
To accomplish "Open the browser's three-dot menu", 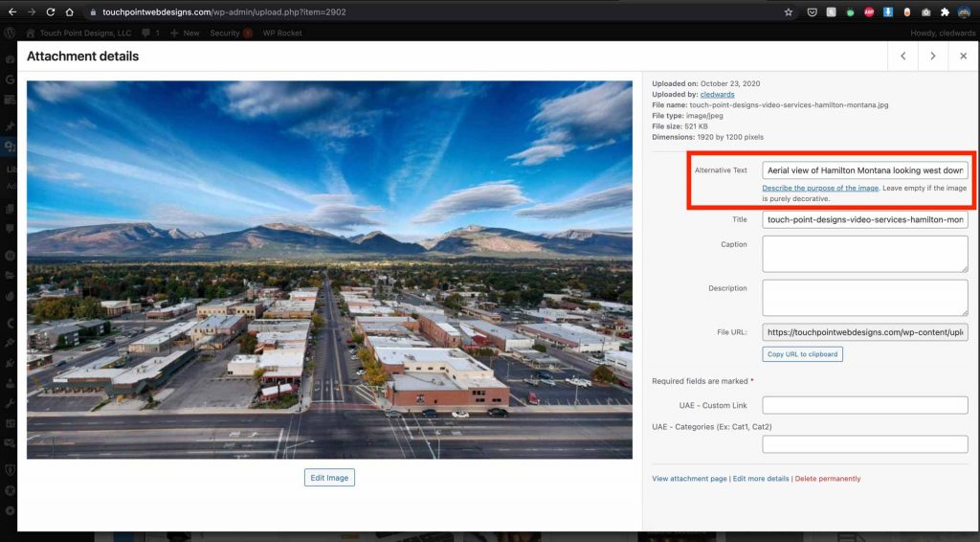I will (968, 12).
